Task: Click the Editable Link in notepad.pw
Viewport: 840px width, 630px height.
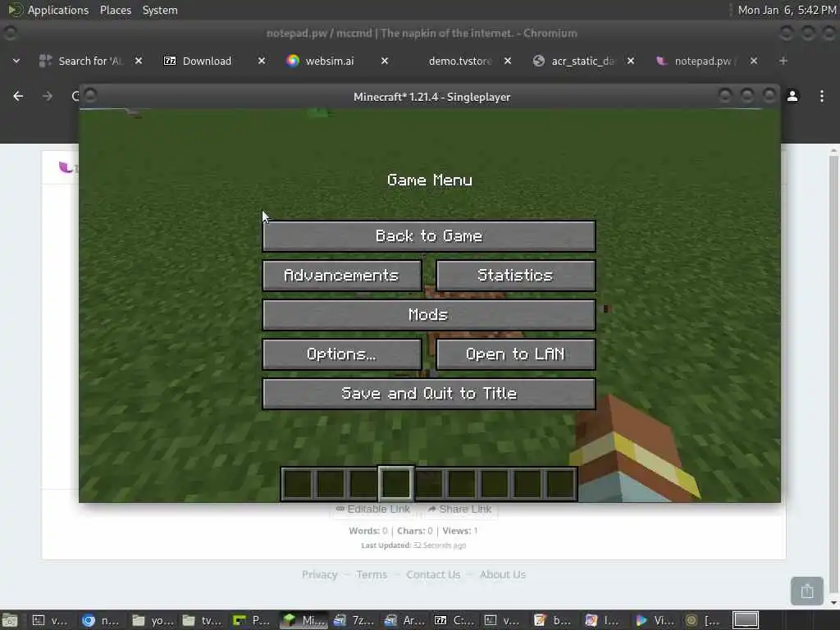Action: tap(373, 509)
